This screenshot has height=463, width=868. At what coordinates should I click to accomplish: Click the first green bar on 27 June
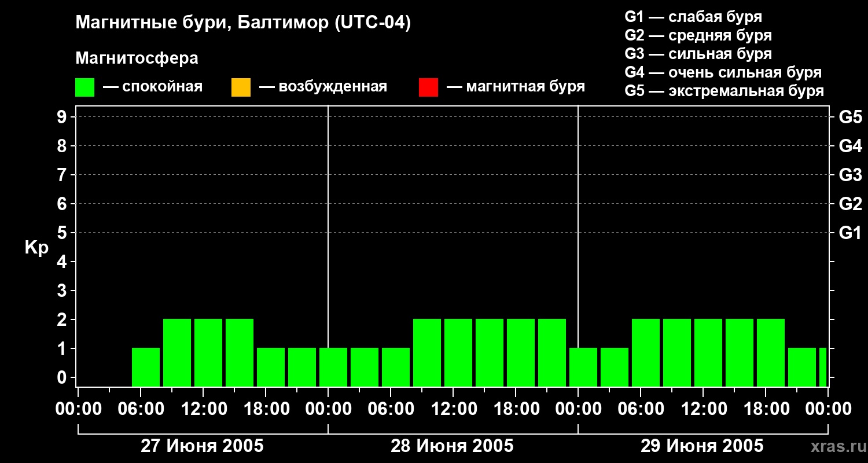click(146, 367)
